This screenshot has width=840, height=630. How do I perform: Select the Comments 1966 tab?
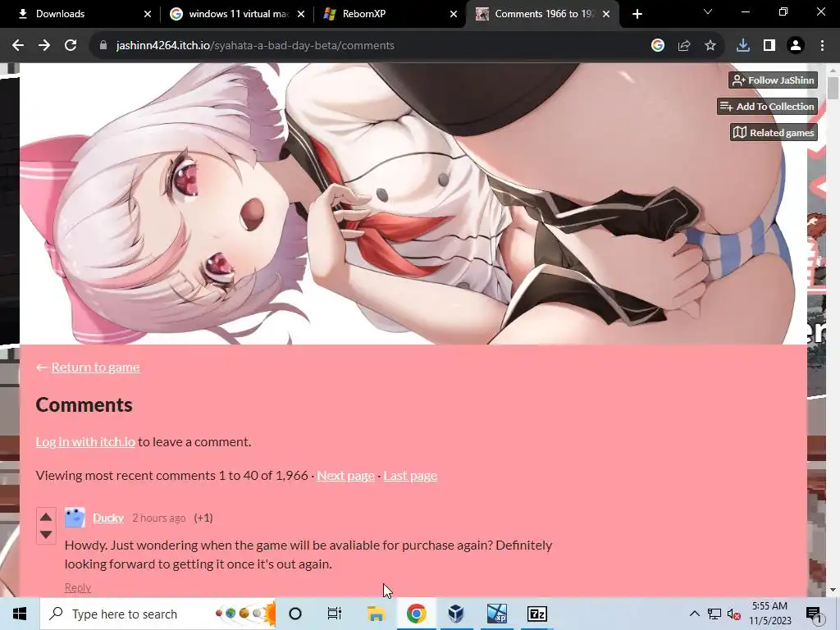[x=543, y=14]
